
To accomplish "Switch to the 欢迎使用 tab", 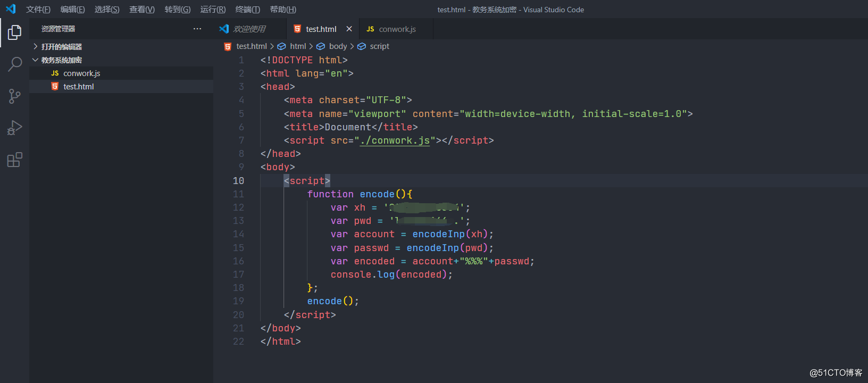I will click(x=250, y=29).
